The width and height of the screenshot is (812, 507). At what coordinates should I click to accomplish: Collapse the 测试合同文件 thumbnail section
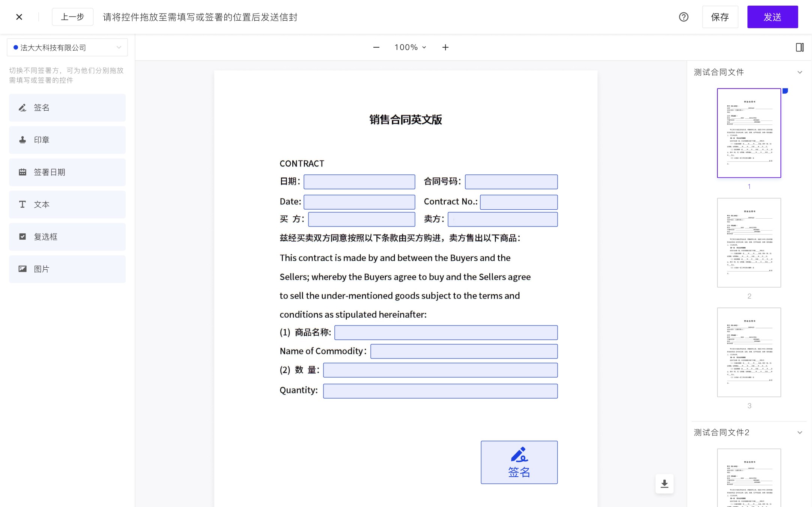pos(799,72)
